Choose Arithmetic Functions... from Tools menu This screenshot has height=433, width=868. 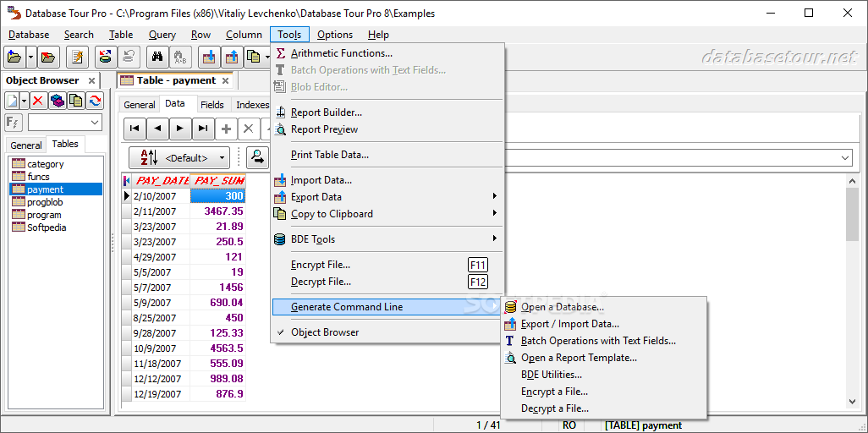[x=342, y=53]
